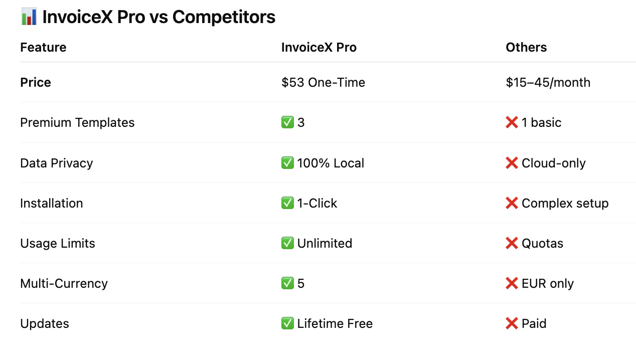Click the green checkmark next to 1-Click
Image resolution: width=636 pixels, height=364 pixels.
[x=287, y=203]
